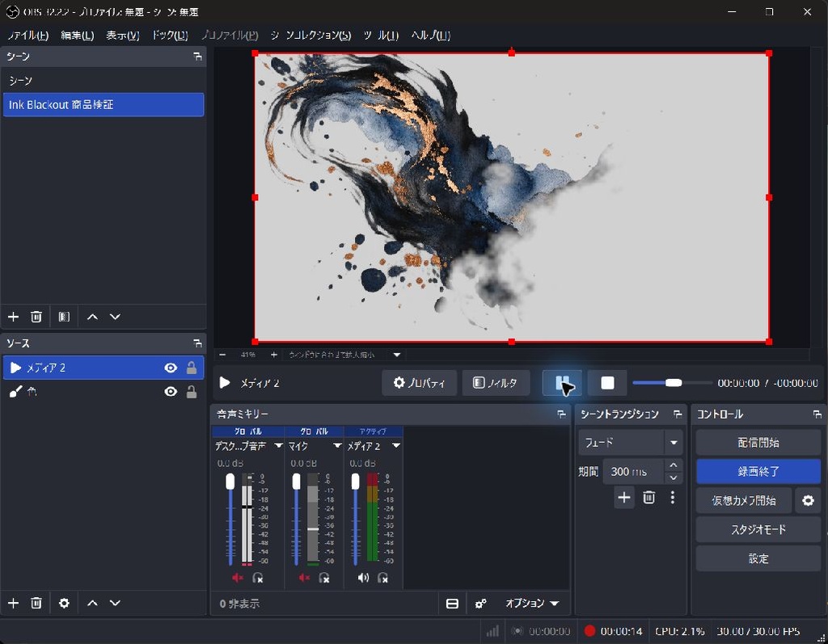The width and height of the screenshot is (828, 644).
Task: Move source up in Sources list
Action: tap(92, 603)
